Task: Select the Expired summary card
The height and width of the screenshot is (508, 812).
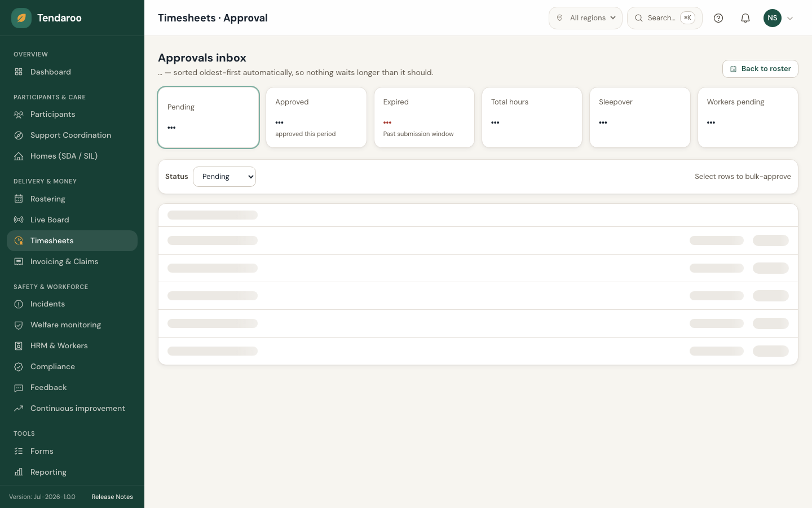Action: tap(424, 117)
